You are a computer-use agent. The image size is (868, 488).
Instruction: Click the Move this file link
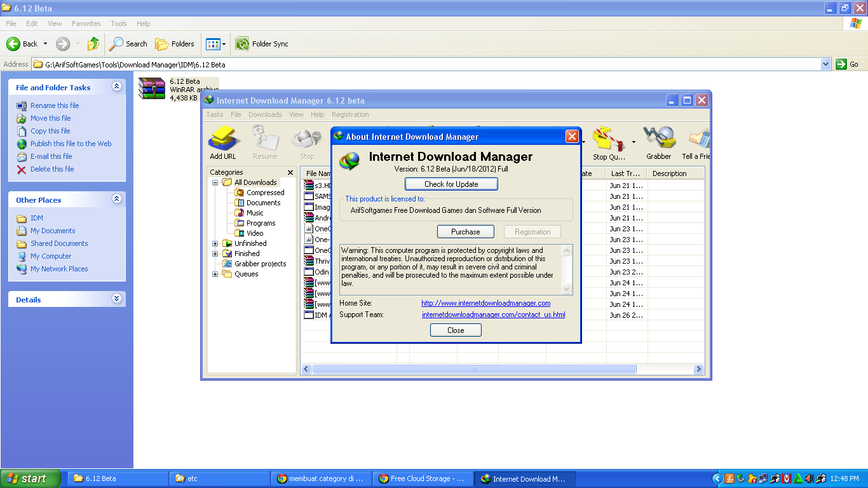point(51,118)
